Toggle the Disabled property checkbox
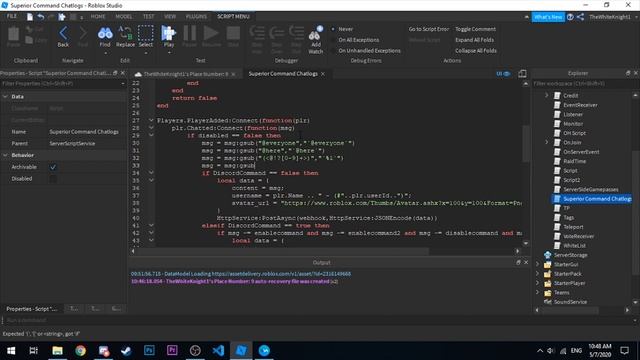This screenshot has height=360, width=640. point(53,179)
